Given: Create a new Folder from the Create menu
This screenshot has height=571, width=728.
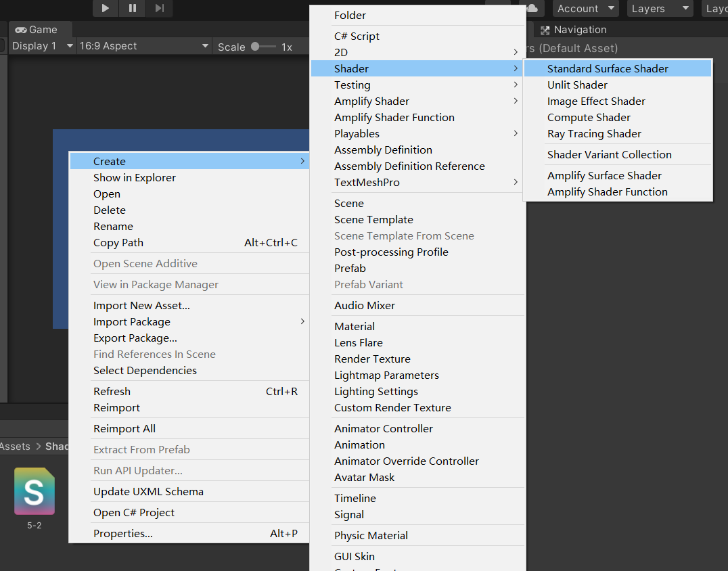Looking at the screenshot, I should (x=418, y=16).
